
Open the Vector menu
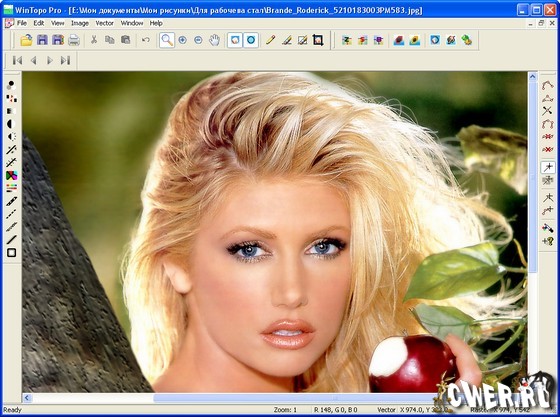click(x=104, y=23)
